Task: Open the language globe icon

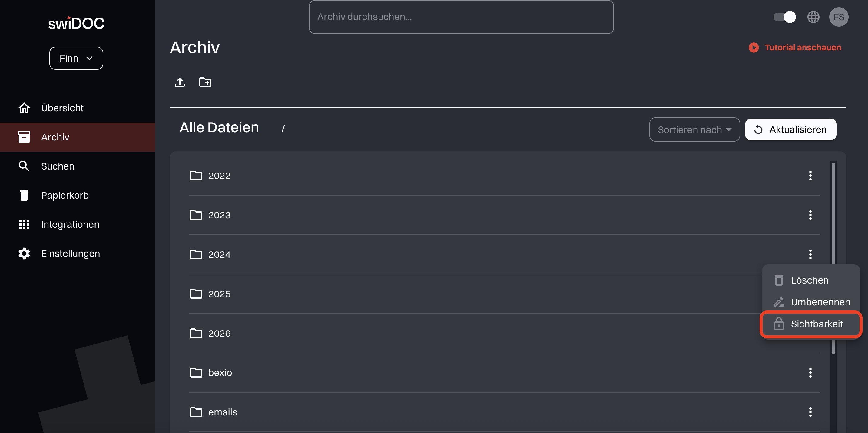Action: point(813,17)
